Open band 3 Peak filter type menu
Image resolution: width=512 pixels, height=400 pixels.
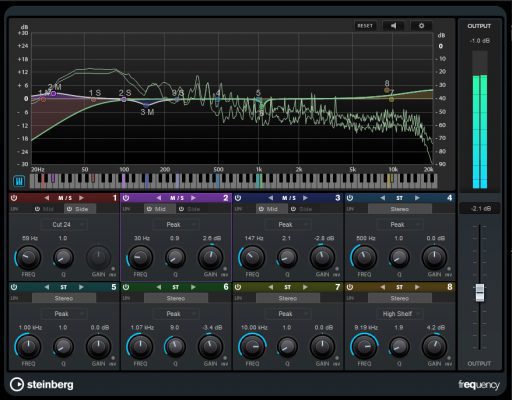coord(288,225)
